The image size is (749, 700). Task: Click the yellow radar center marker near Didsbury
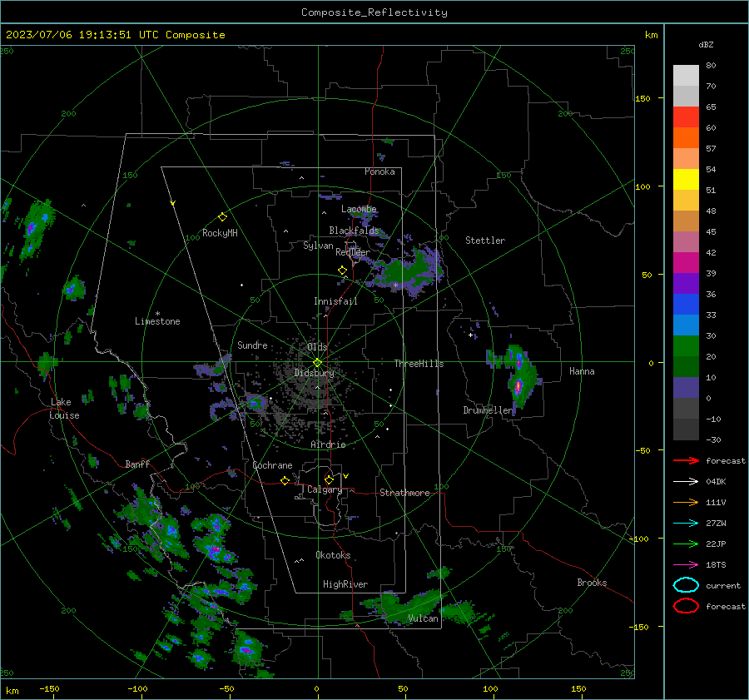(317, 363)
